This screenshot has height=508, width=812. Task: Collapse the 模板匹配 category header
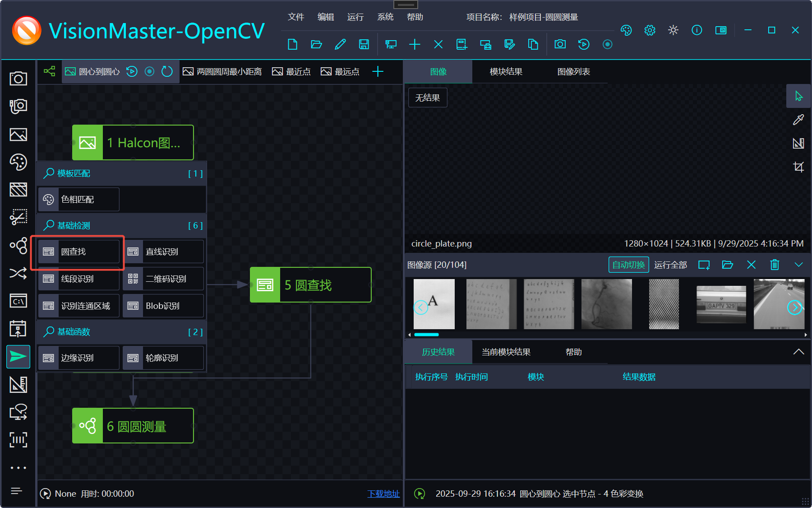coord(122,173)
